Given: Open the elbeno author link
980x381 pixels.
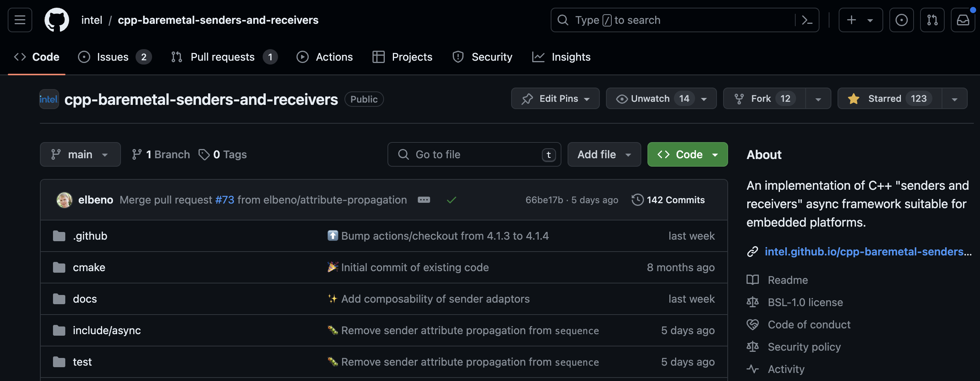Looking at the screenshot, I should click(x=96, y=200).
